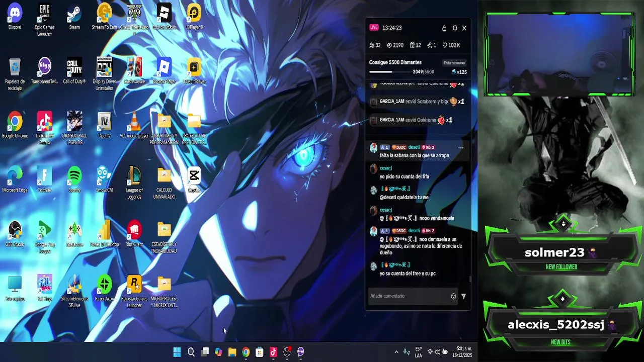This screenshot has width=644, height=362.
Task: Select the Rockstar Games Launcher icon
Action: tap(134, 292)
